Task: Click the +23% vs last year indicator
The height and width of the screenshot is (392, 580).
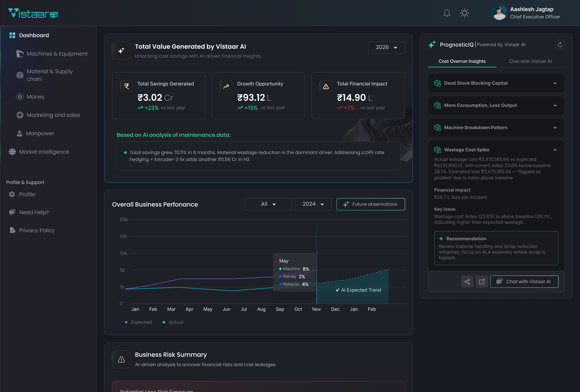Action: pos(161,108)
